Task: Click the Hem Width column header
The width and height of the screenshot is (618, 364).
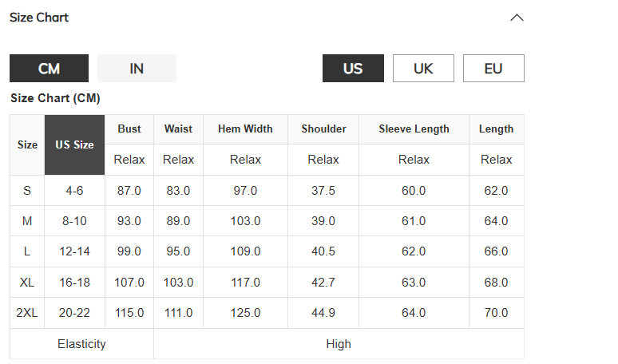Action: pos(245,129)
